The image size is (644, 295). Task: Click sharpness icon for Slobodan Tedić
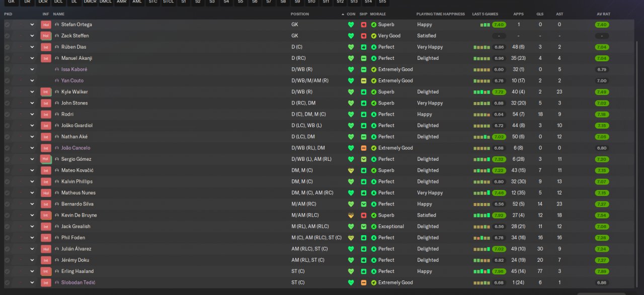pos(364,282)
